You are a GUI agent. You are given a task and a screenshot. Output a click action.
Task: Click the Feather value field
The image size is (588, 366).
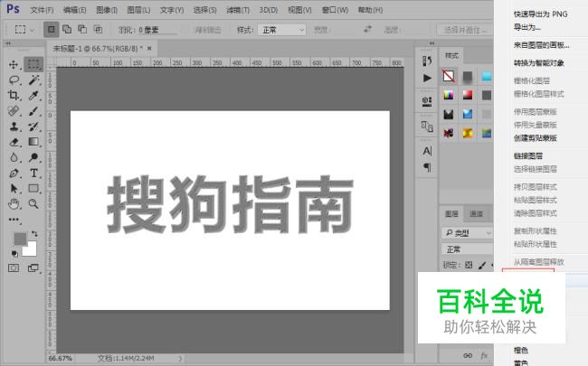click(x=156, y=30)
